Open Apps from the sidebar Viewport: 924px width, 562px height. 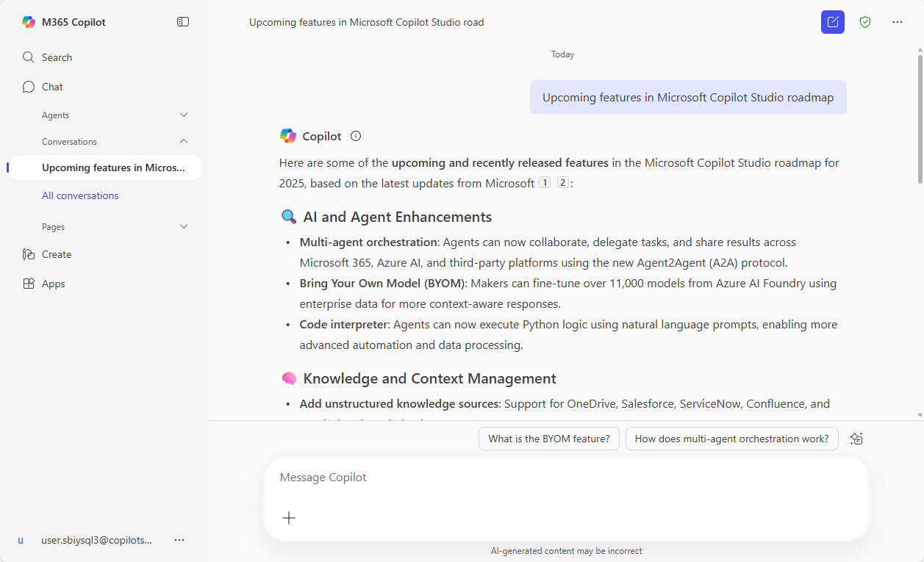(x=53, y=284)
